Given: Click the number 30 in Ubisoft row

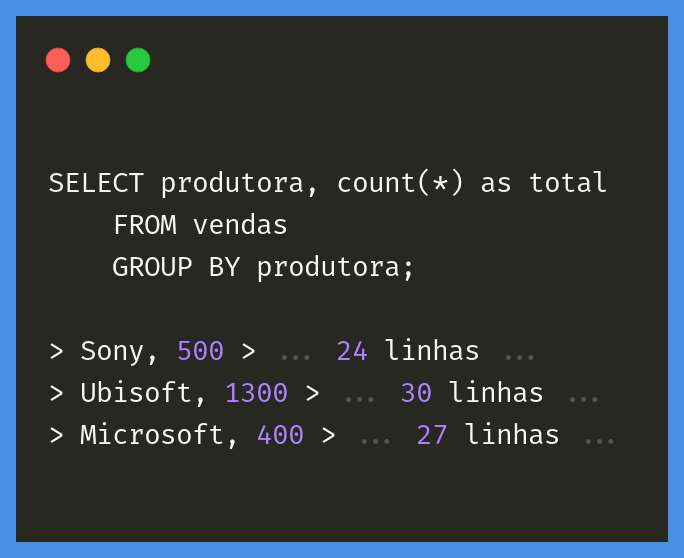Looking at the screenshot, I should click(x=416, y=393).
